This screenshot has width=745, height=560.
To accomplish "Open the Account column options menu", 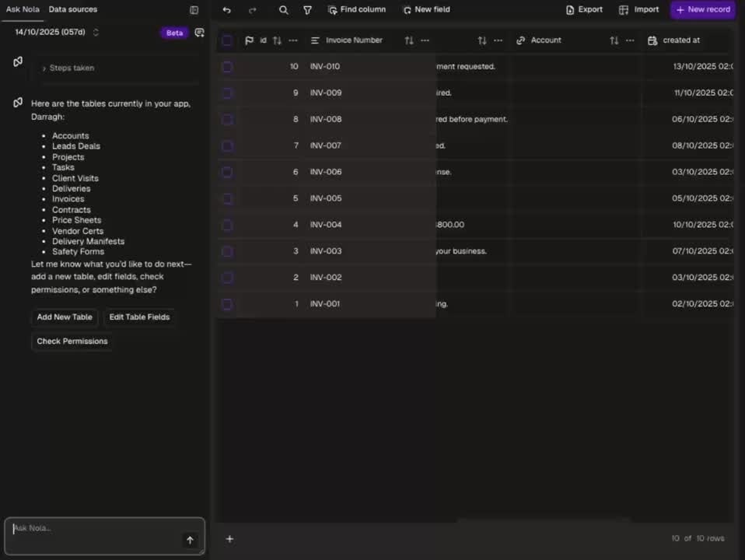I will pos(630,40).
